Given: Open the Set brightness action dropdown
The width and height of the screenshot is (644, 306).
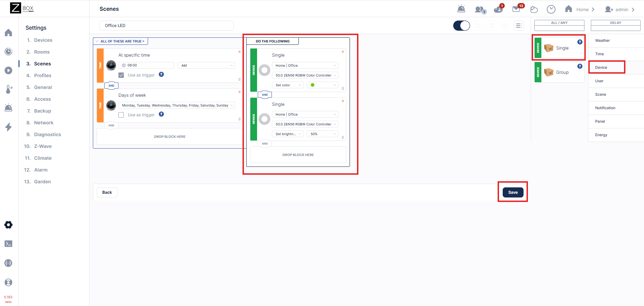Looking at the screenshot, I should [288, 134].
